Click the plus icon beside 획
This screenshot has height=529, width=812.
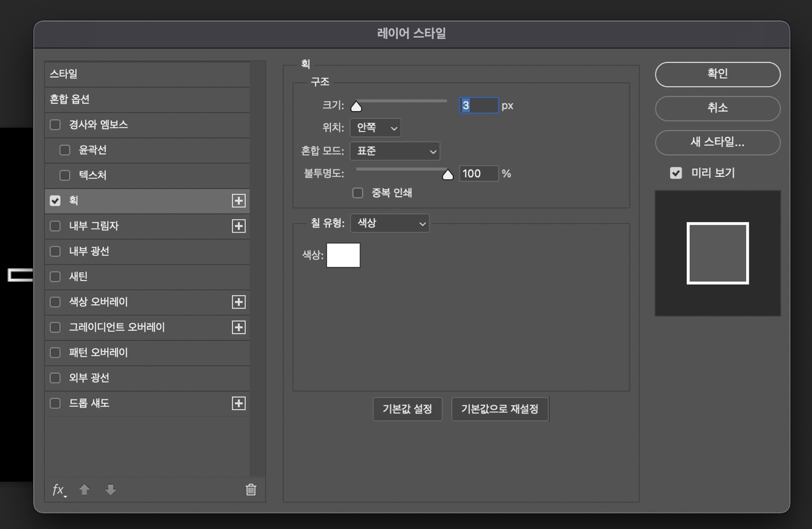pos(239,201)
